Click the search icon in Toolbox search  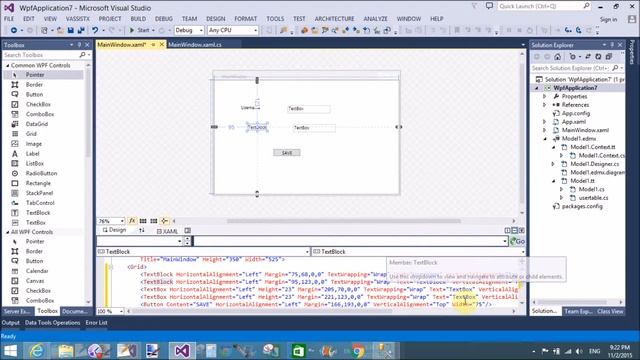click(x=82, y=55)
